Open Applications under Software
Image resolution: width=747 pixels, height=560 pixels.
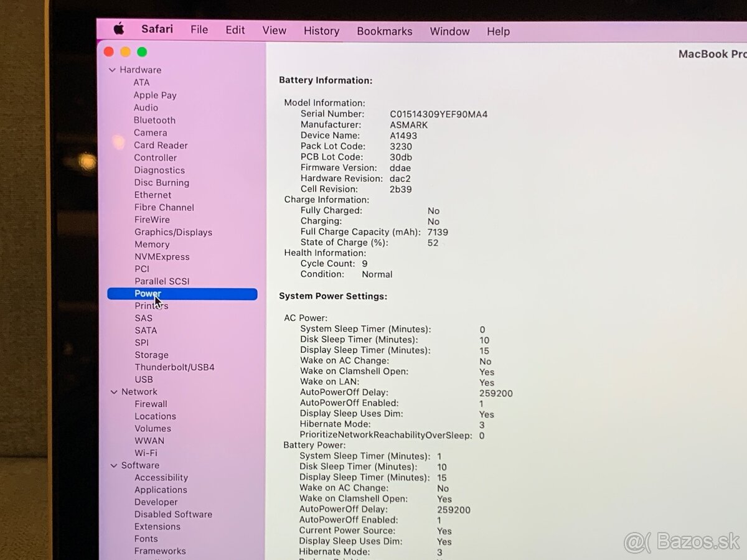click(x=161, y=490)
